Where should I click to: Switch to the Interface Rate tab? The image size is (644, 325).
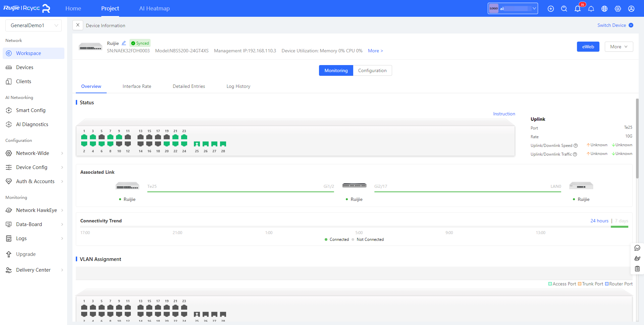tap(137, 86)
